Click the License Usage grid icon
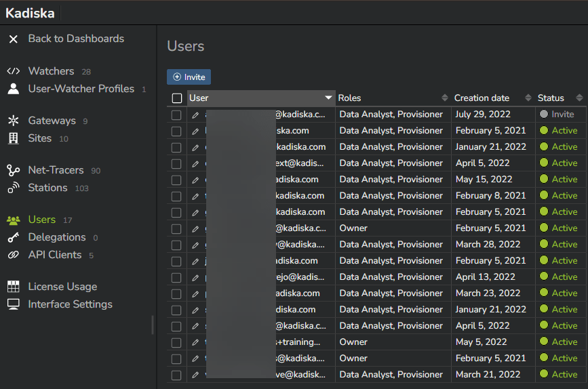 tap(13, 287)
